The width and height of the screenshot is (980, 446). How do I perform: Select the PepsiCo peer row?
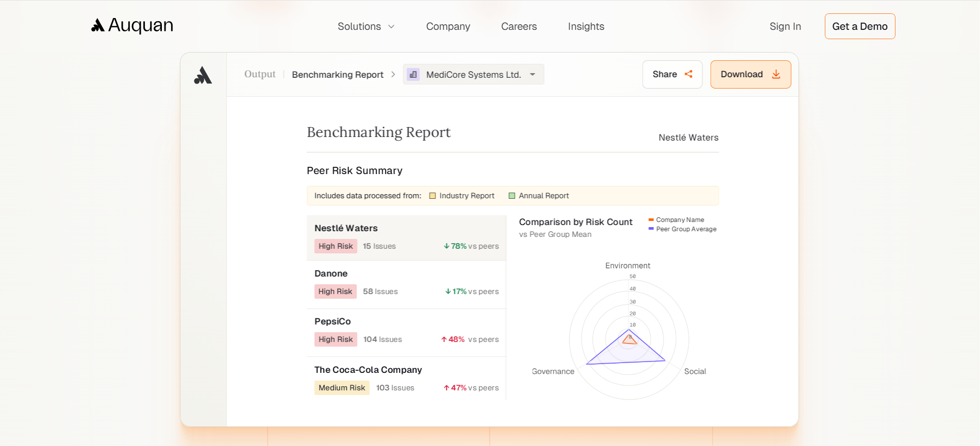click(x=406, y=333)
